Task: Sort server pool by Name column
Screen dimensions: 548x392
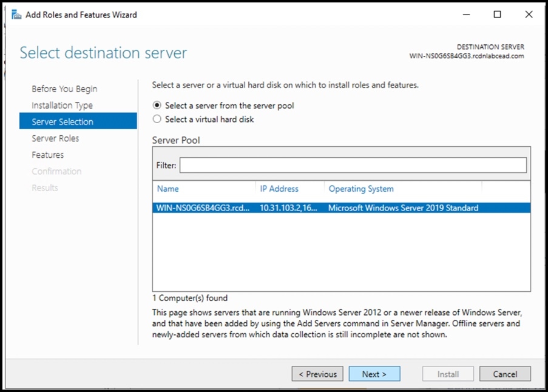Action: tap(168, 189)
